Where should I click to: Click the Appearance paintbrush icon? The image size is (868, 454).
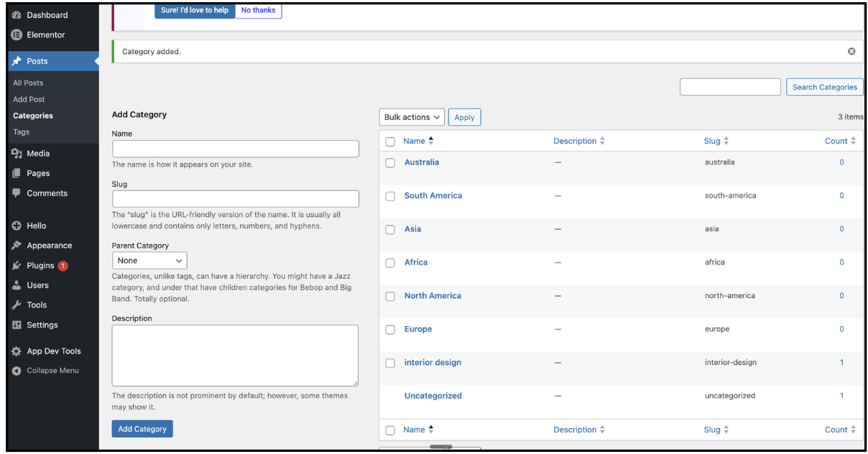coord(17,246)
